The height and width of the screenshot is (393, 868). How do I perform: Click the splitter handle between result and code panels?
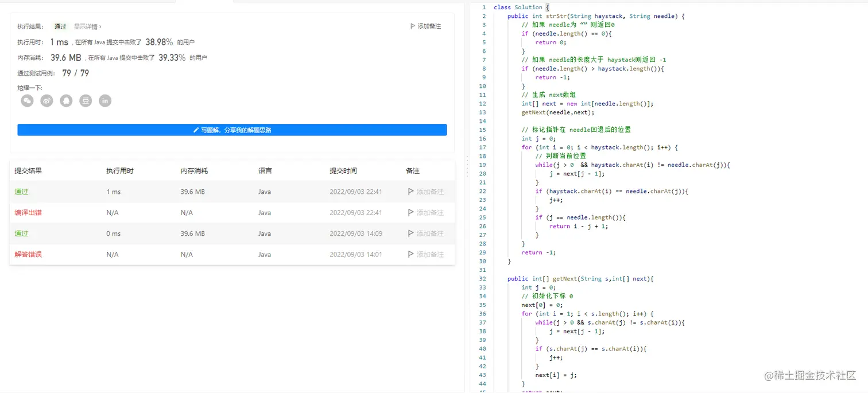pos(467,165)
